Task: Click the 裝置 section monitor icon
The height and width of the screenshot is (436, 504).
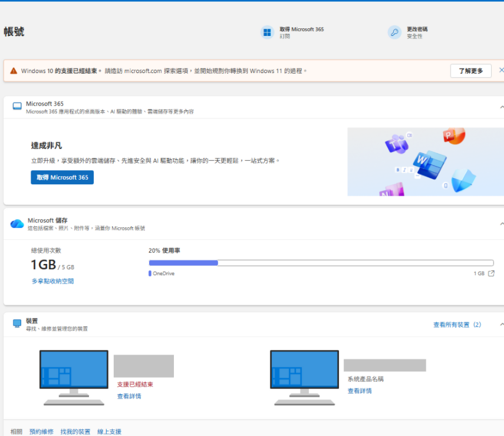Action: (x=17, y=323)
